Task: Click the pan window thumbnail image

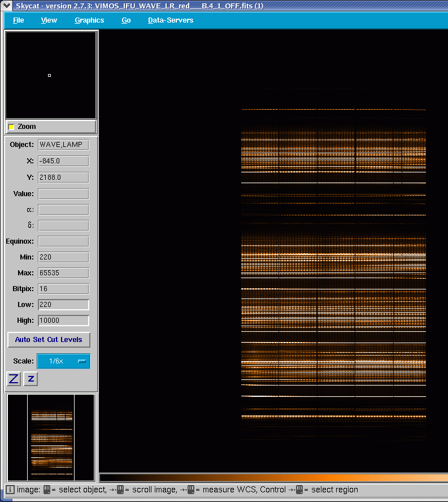Action: (x=51, y=438)
